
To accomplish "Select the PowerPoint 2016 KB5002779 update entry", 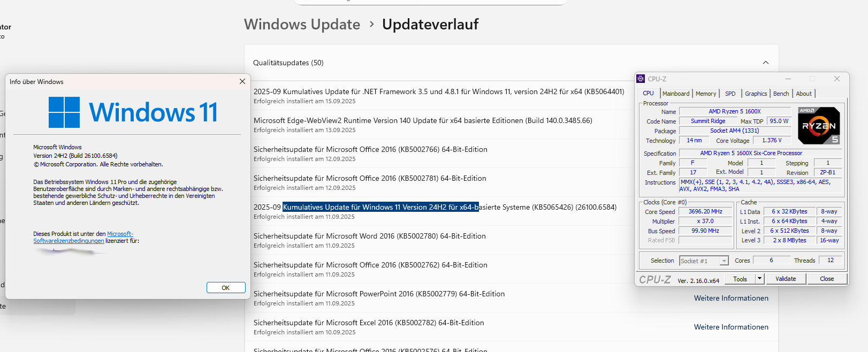I will tap(511, 298).
